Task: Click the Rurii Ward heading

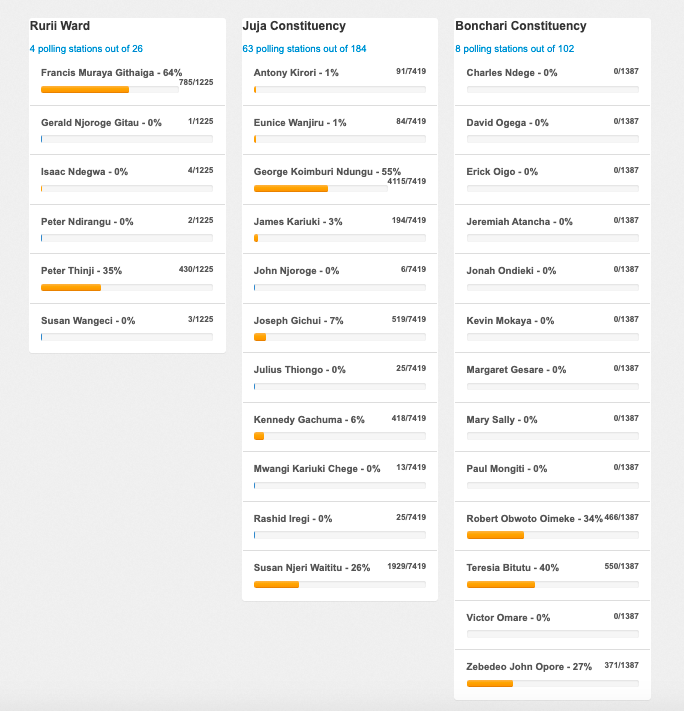Action: pyautogui.click(x=60, y=26)
